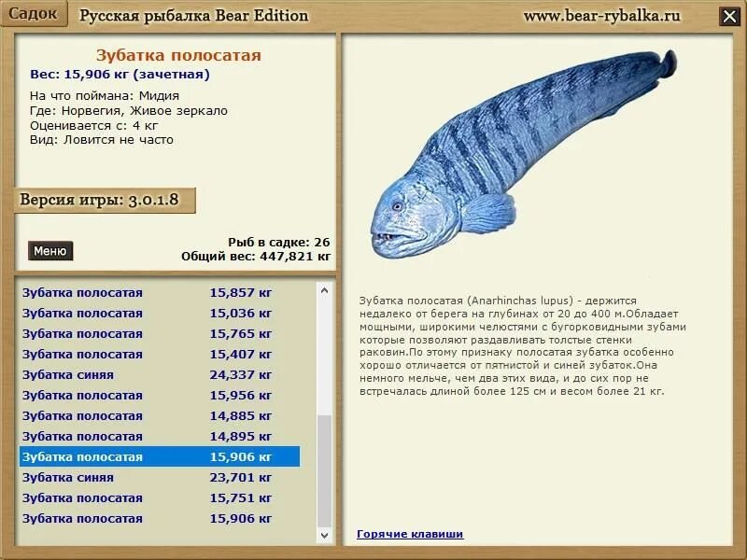Click the www.bear-rybalka.ru site address
Viewport: 747px width, 560px height.
tap(601, 16)
